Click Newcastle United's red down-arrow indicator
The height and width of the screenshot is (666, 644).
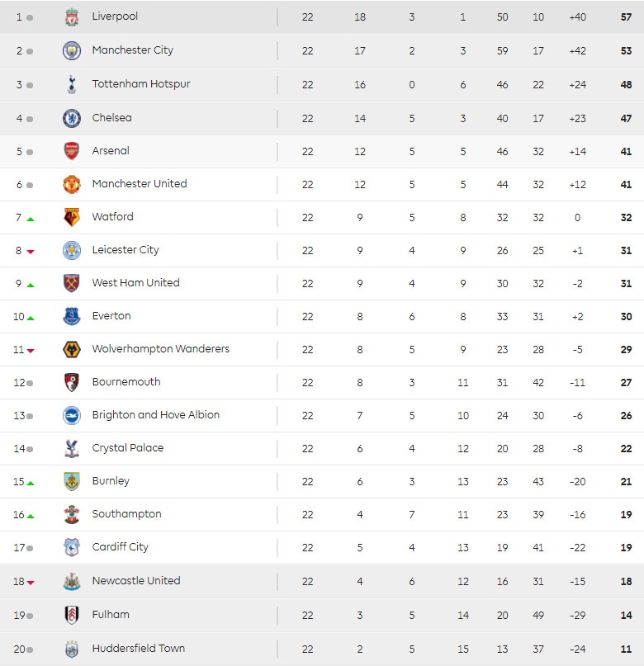pos(31,583)
